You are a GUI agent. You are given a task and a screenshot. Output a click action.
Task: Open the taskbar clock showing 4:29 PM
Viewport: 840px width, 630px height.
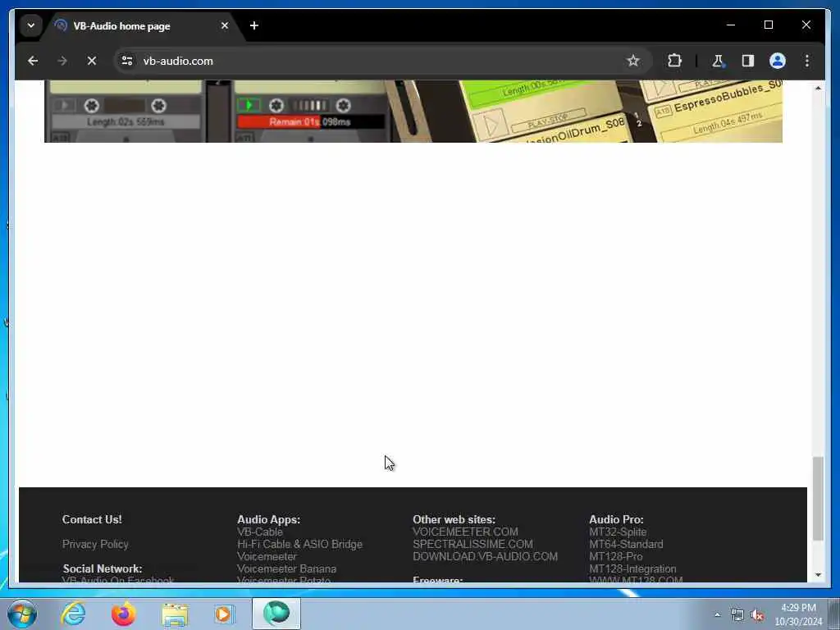pos(798,614)
